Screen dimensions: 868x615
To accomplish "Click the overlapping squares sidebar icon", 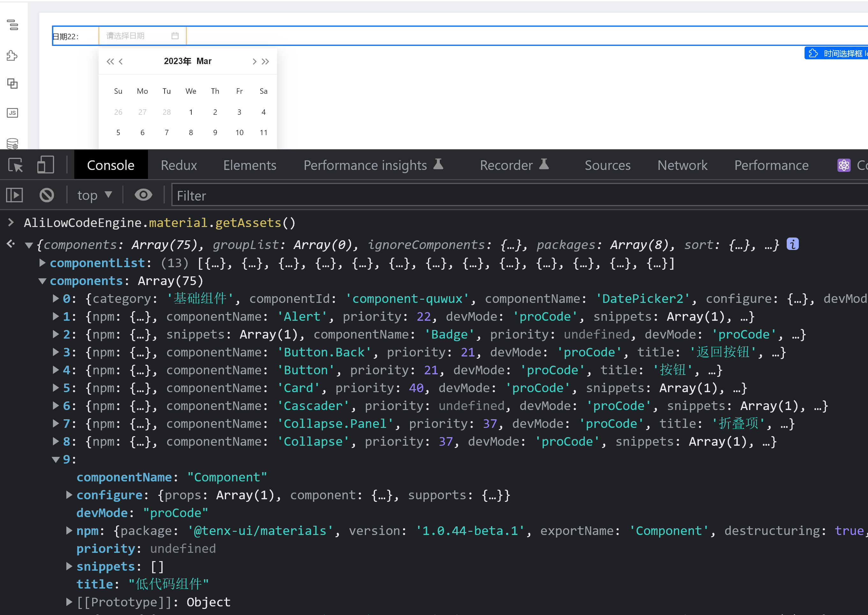I will (12, 84).
